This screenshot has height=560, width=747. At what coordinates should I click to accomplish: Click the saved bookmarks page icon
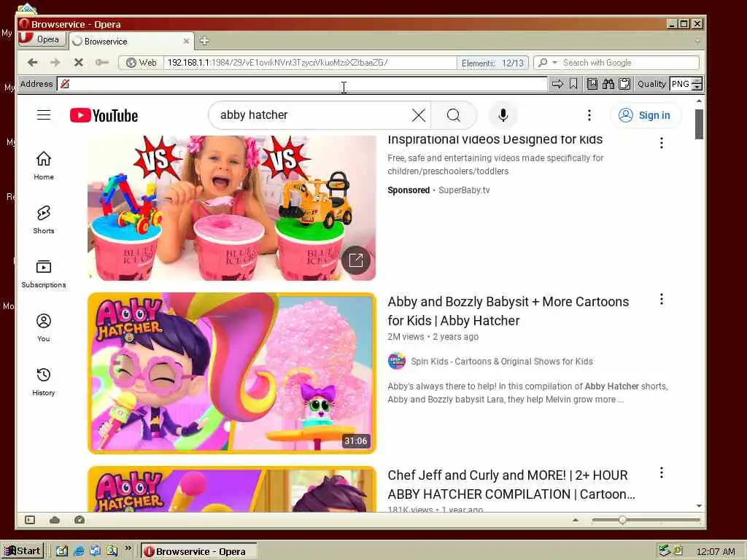point(592,84)
